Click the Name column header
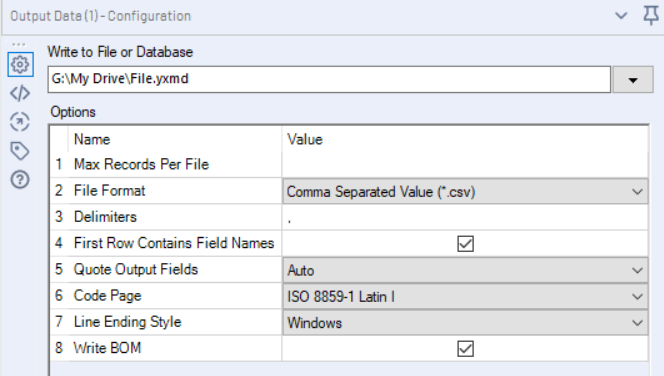 point(92,139)
